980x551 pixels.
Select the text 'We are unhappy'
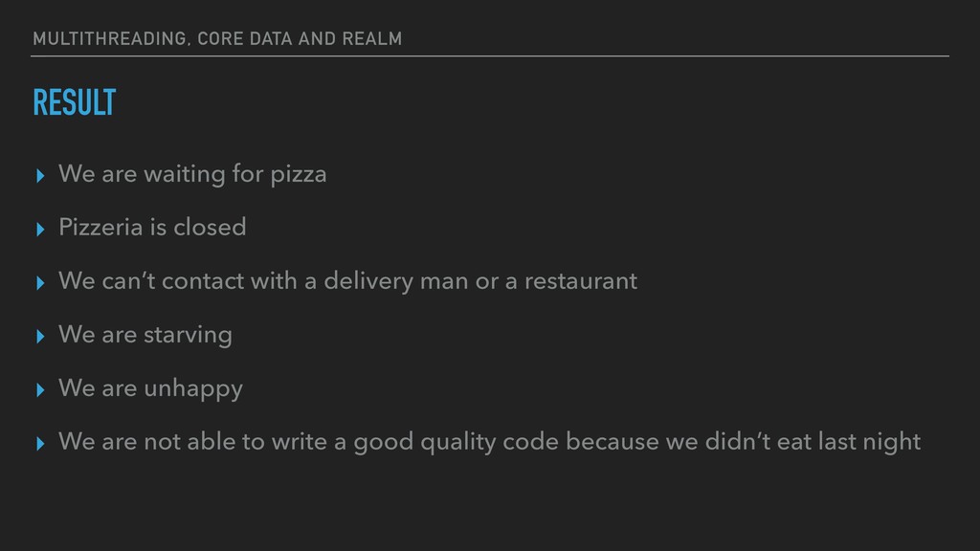coord(150,389)
